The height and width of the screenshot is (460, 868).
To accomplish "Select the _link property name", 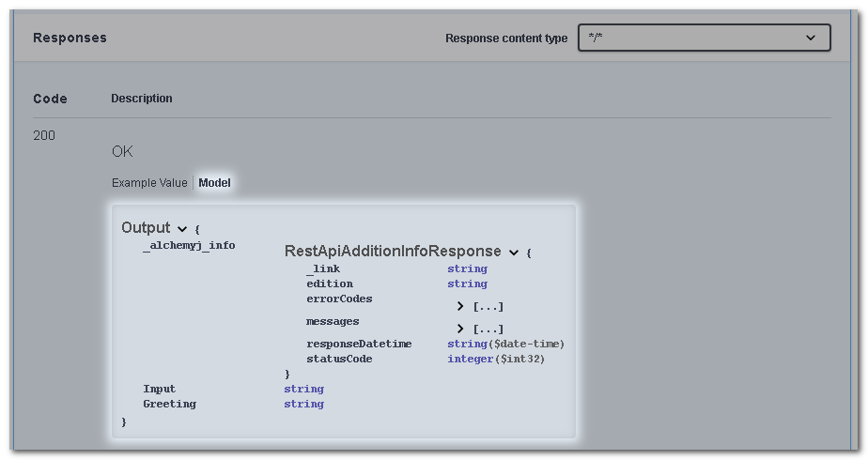I will point(322,268).
